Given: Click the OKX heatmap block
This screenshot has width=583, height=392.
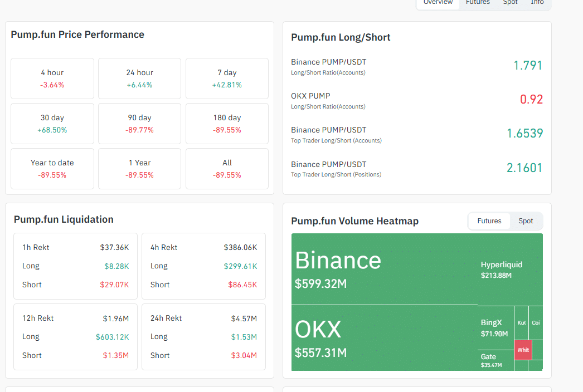Looking at the screenshot, I should 384,338.
